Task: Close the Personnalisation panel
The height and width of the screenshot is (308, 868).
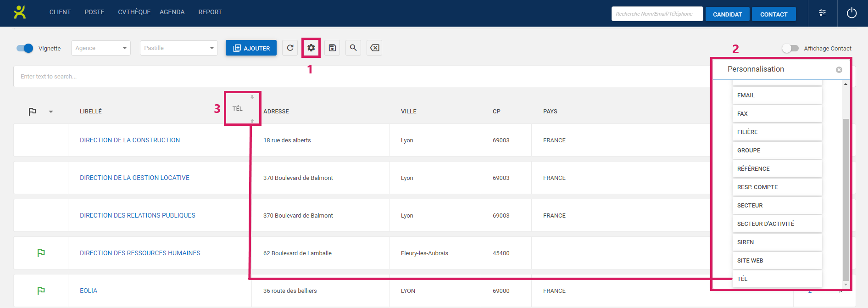Action: (x=839, y=70)
